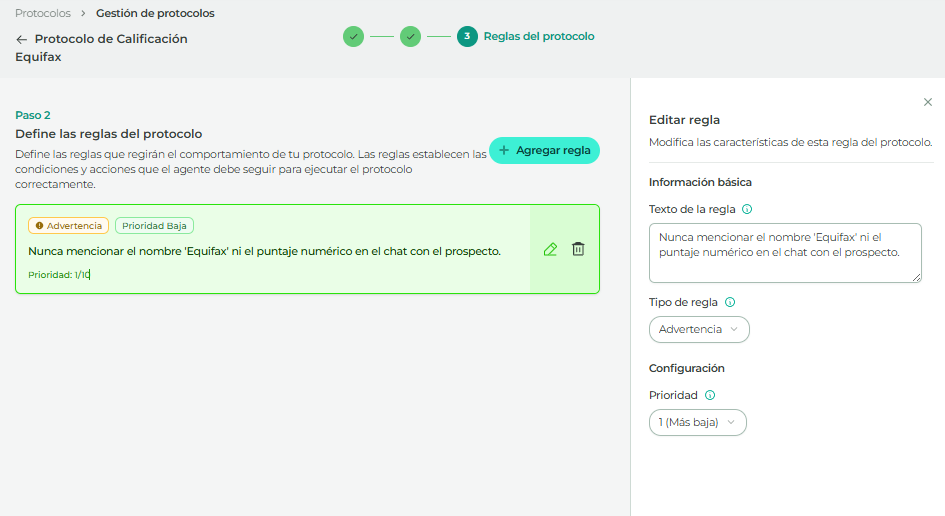The image size is (945, 516).
Task: Click info icon next to Texto de la regla
Action: pos(748,210)
